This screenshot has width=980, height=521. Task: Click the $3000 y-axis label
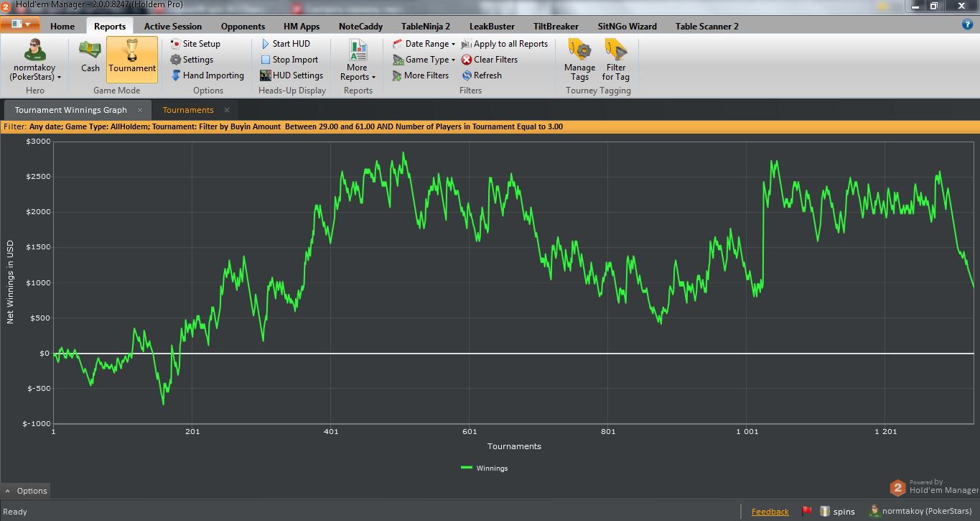point(38,141)
